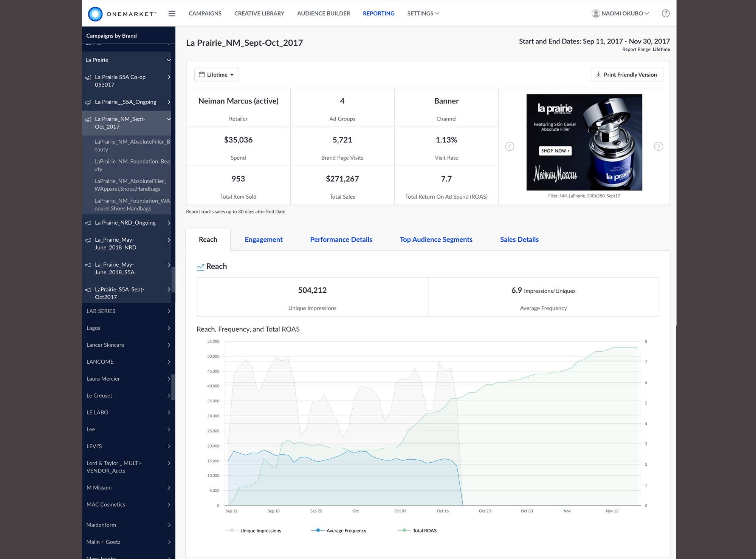Click the Campaigns by Brand header
Screen dimensions: 756x559
point(112,36)
